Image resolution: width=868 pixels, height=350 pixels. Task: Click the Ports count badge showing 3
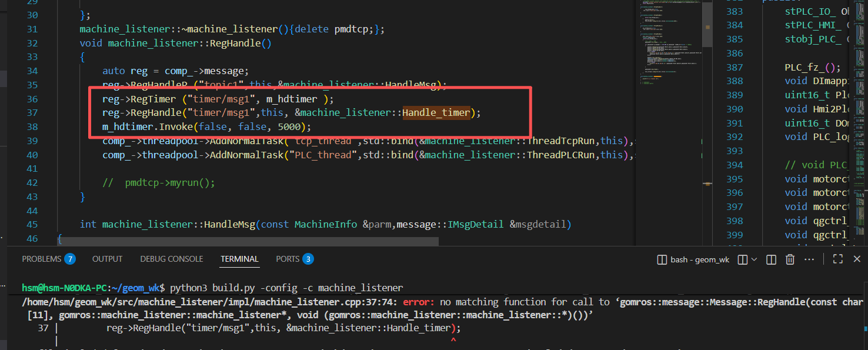(x=308, y=259)
